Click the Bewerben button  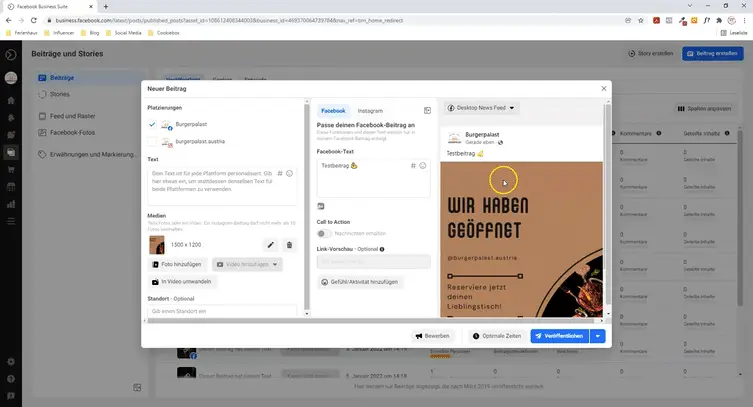432,336
